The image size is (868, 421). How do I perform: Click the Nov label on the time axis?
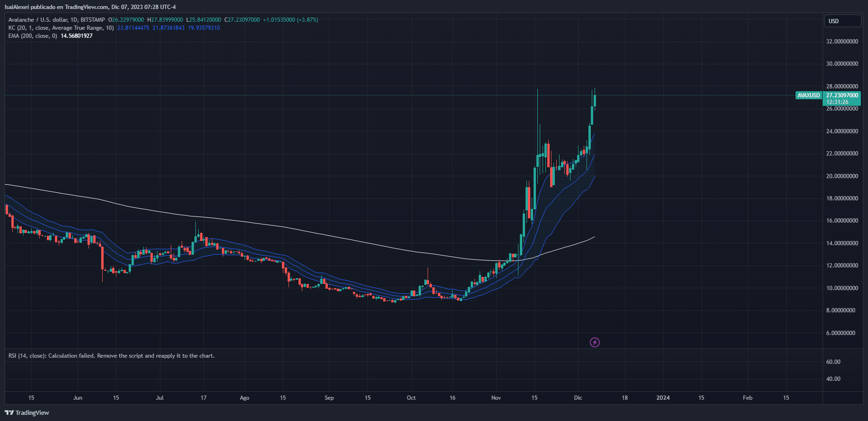[x=496, y=398]
